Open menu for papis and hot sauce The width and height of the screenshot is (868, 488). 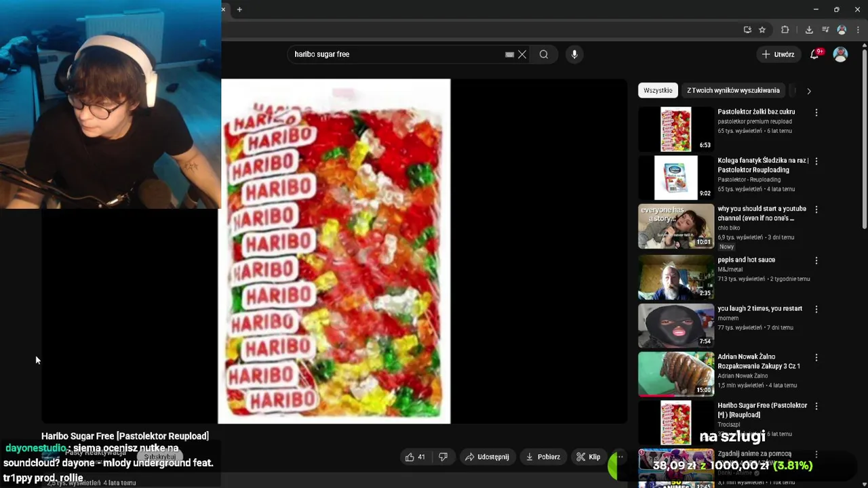click(x=816, y=260)
